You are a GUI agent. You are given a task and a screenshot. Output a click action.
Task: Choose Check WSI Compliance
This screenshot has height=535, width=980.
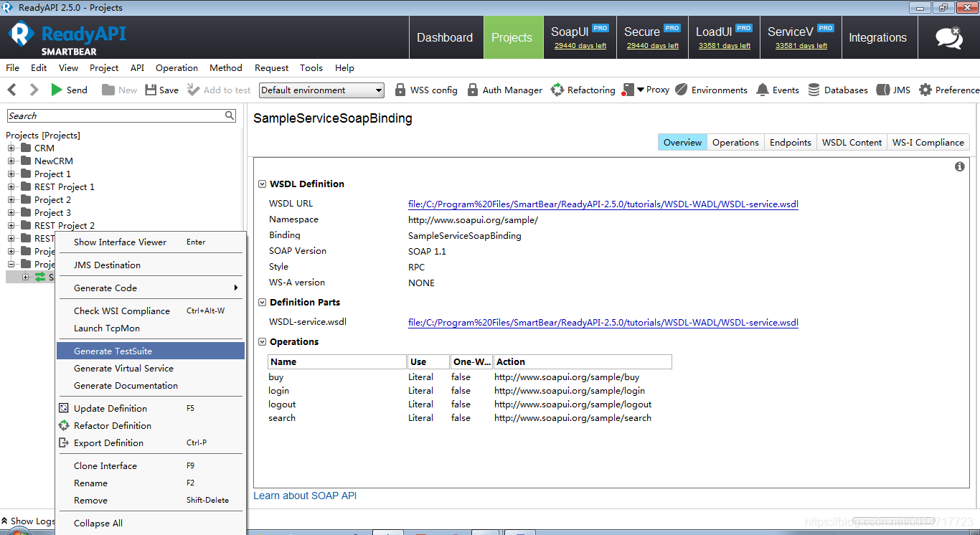point(151,311)
